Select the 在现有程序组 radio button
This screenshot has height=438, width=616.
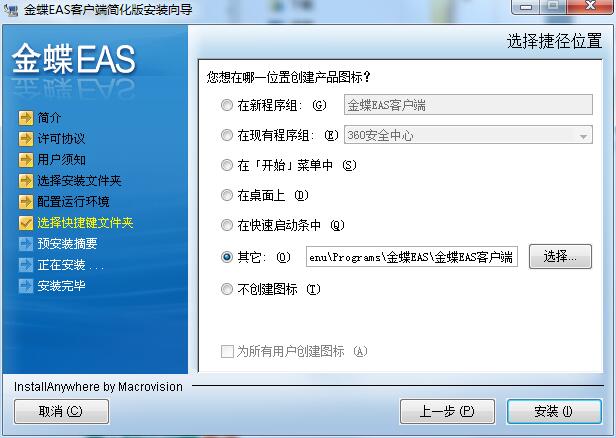point(227,135)
